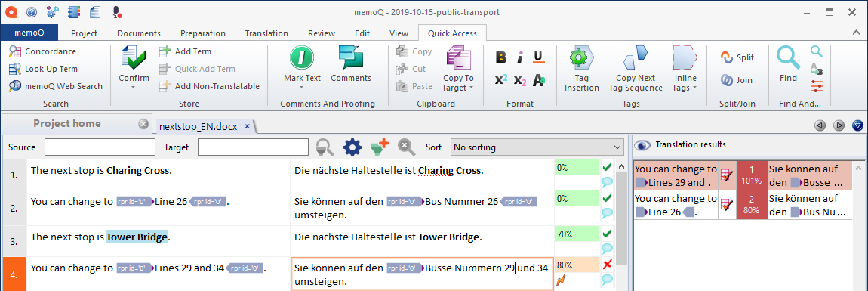The height and width of the screenshot is (291, 868).
Task: Click the Cut button in Clipboard
Action: (x=411, y=69)
